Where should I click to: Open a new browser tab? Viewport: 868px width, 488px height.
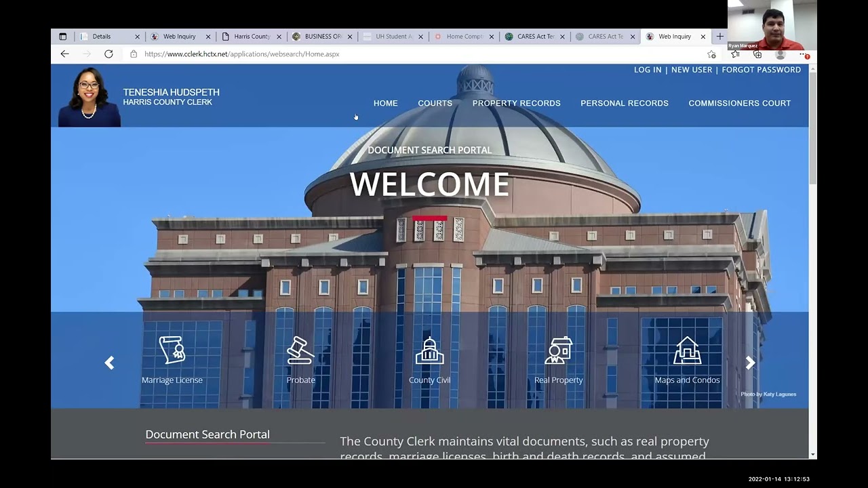pos(720,37)
